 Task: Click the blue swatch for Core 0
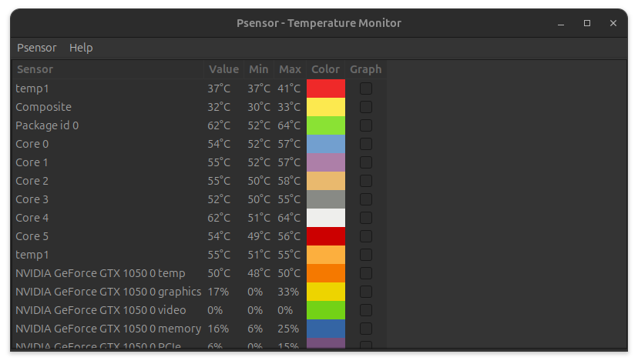[326, 144]
